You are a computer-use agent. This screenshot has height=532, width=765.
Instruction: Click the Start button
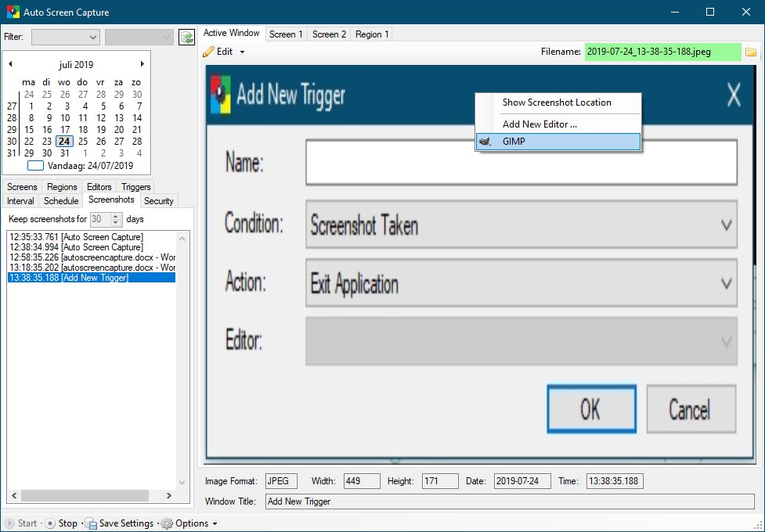click(21, 523)
